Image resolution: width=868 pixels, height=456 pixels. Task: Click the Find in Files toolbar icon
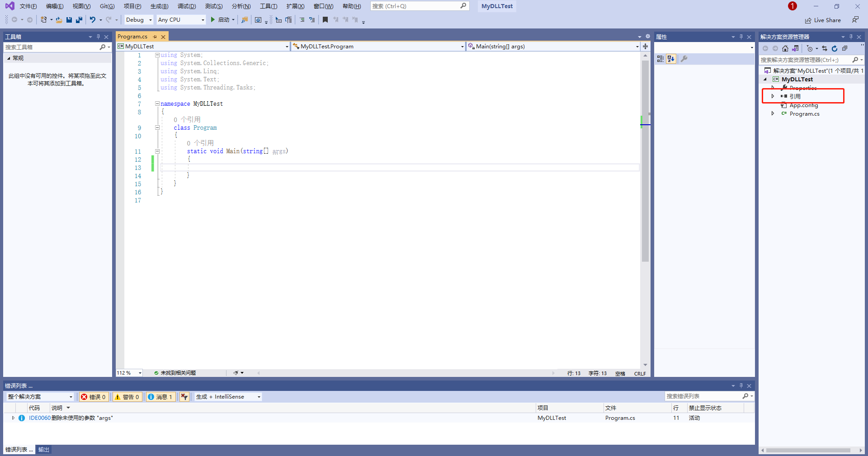pyautogui.click(x=245, y=19)
